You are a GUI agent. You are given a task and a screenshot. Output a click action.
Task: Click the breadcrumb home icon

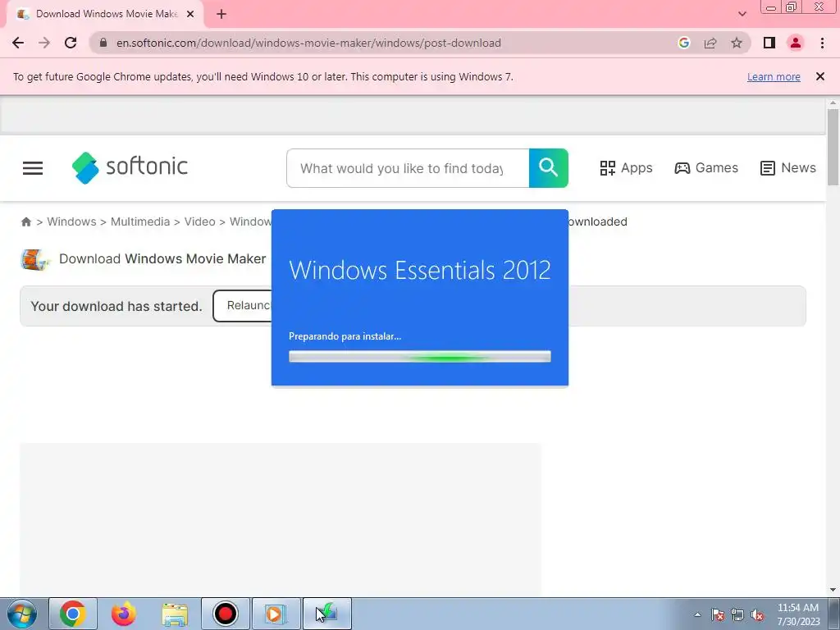[25, 221]
